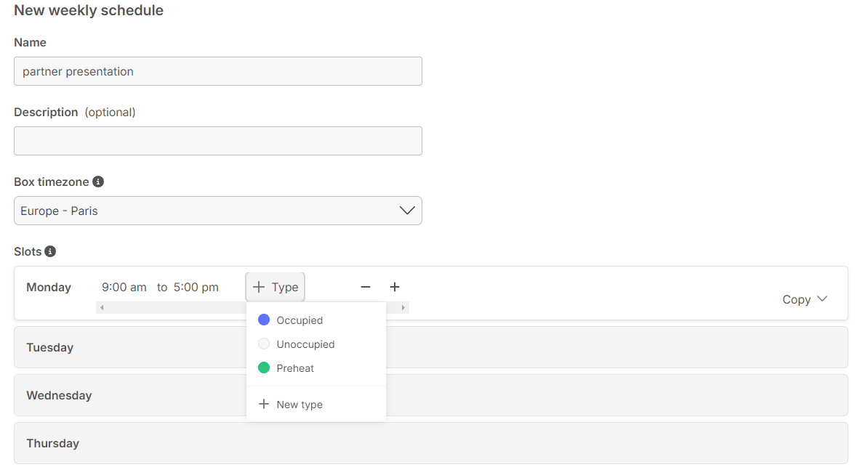The image size is (868, 467).
Task: Click the Slots info icon
Action: click(50, 251)
